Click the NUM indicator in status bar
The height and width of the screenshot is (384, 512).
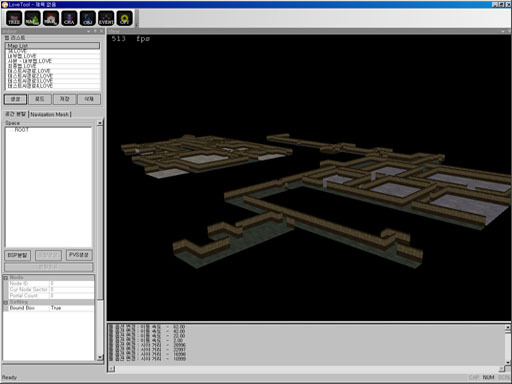tap(488, 377)
